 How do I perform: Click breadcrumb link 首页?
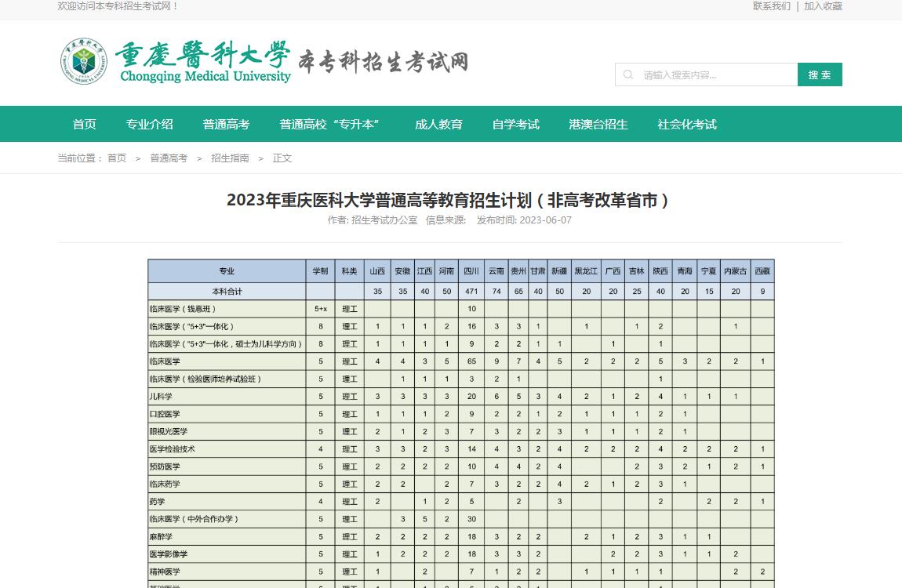[x=117, y=158]
